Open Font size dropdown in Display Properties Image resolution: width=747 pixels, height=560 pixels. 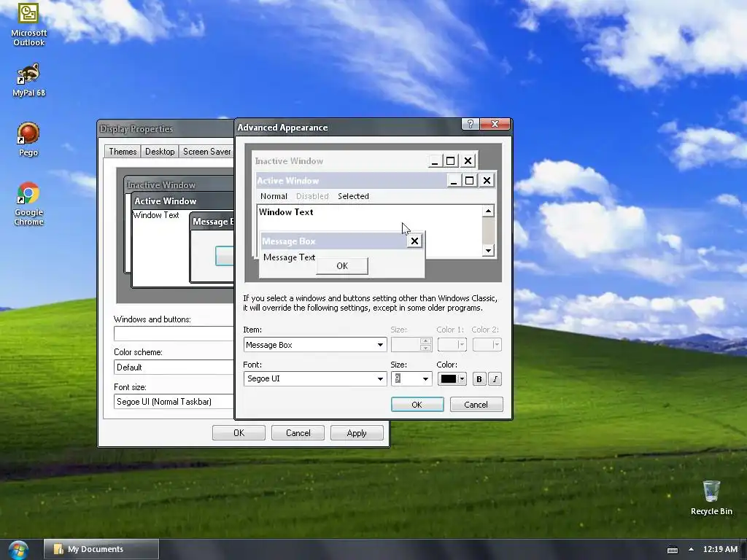click(174, 402)
